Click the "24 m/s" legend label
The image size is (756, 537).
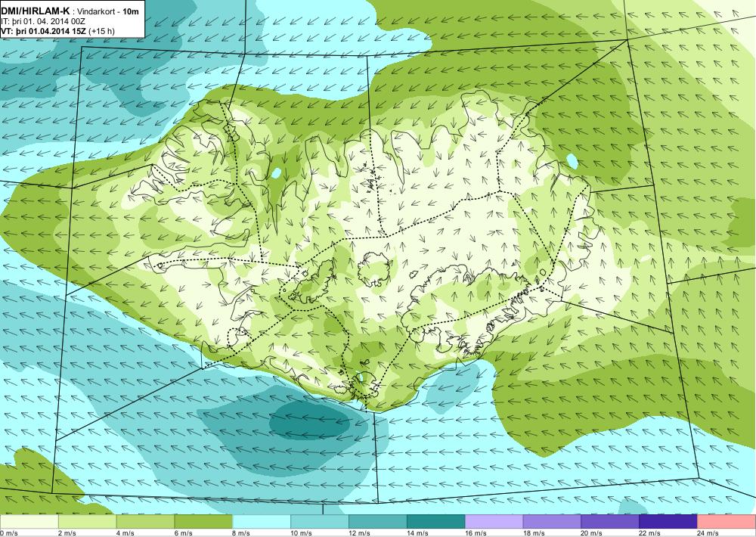(x=708, y=533)
